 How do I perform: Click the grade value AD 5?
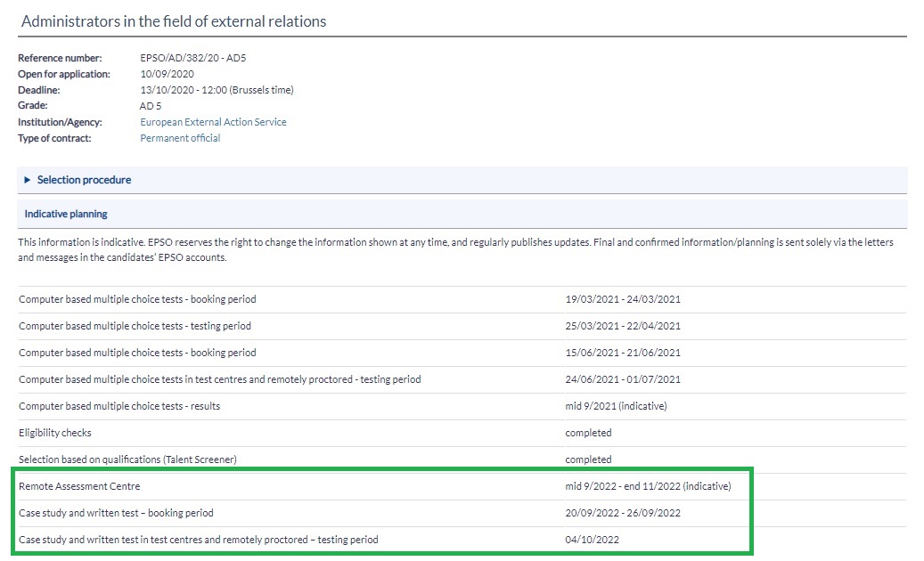pos(151,106)
